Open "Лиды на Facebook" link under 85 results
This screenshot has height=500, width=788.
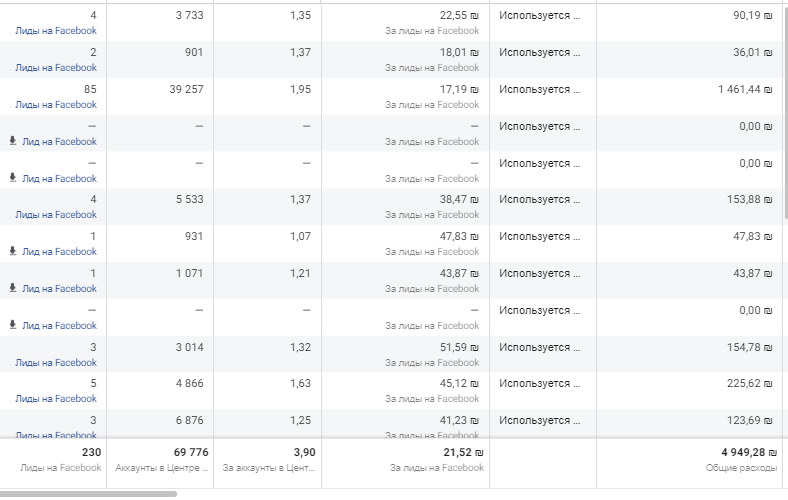point(56,105)
